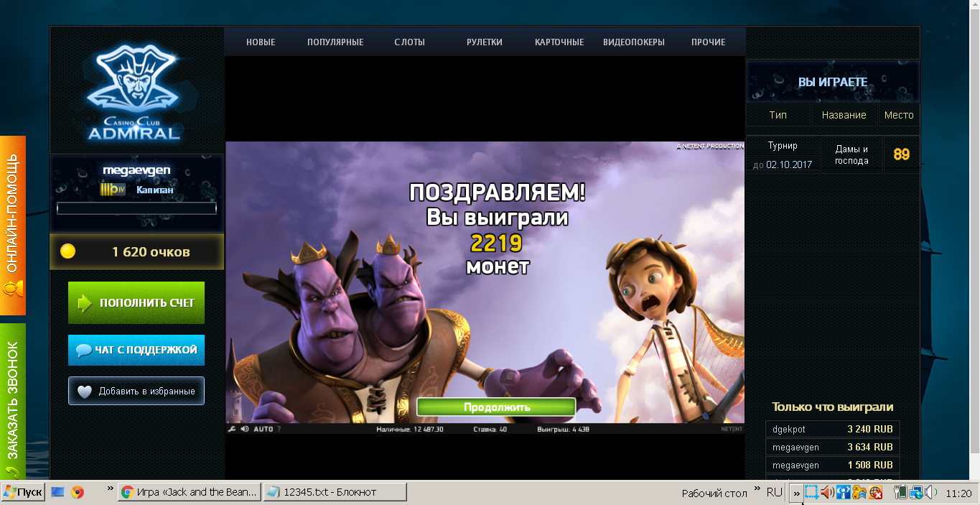Click the Дамы и господа tournament name

coord(852,154)
